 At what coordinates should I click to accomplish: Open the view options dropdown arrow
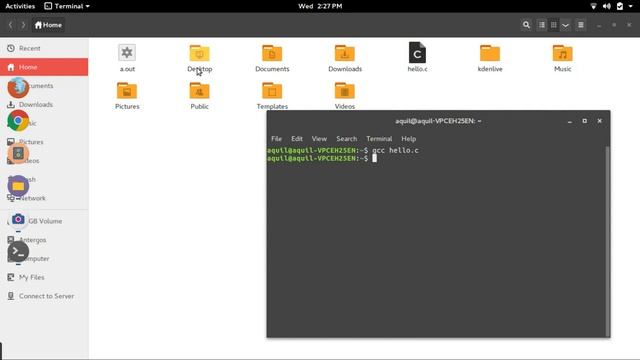coord(565,25)
